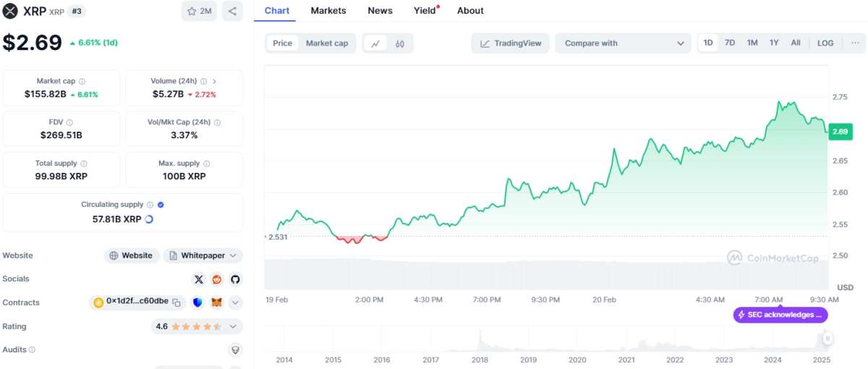Image resolution: width=868 pixels, height=369 pixels.
Task: Click the 3.37% Vol/Mkt Cap value
Action: tap(184, 135)
